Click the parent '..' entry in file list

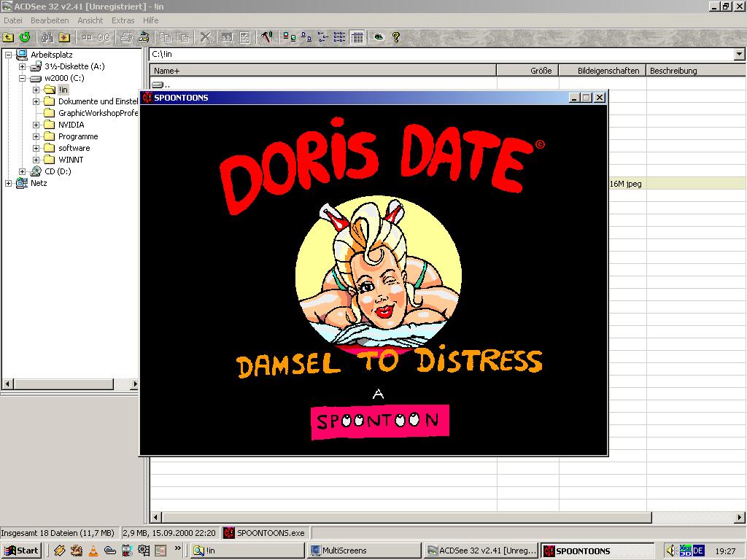(x=160, y=85)
